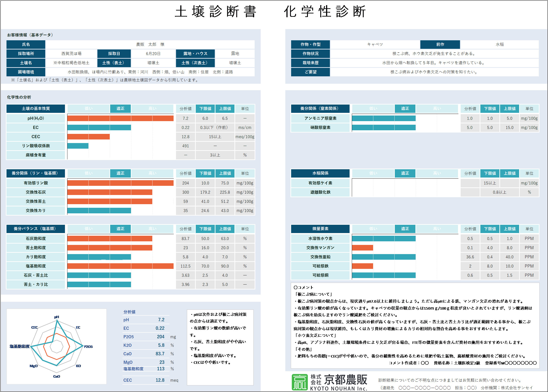Select the 土壌の基本性質 section header
Screen dimensions: 548x392
coord(36,109)
